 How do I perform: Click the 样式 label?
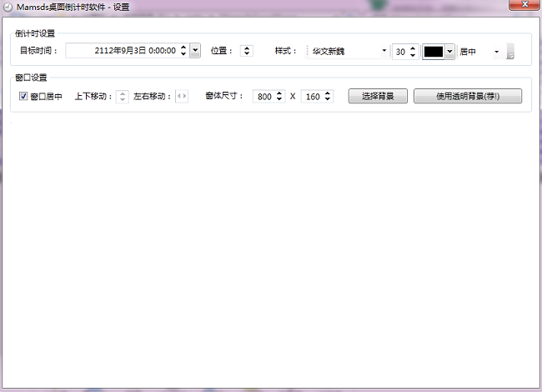pos(285,51)
